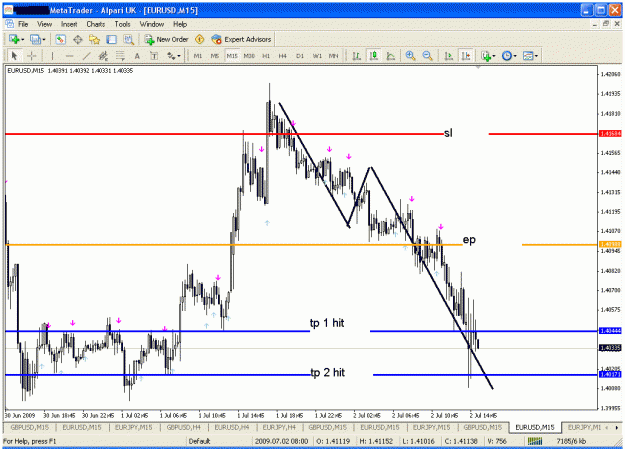Switch timeframe to M5

tap(215, 56)
